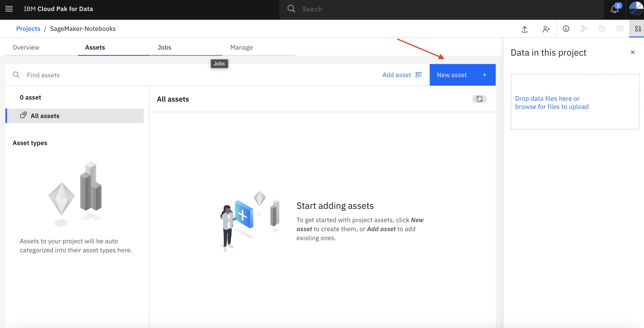Click the 0 asset count label

tap(30, 98)
